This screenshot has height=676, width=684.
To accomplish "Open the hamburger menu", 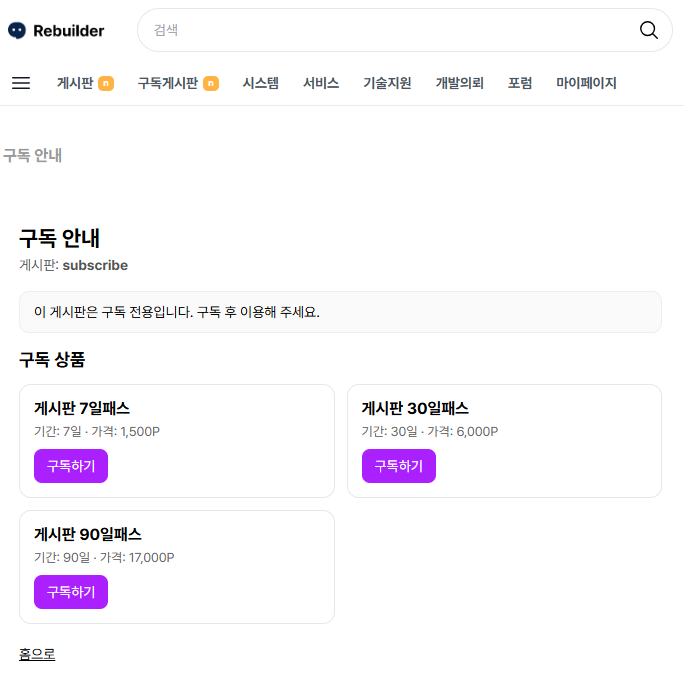I will [21, 83].
